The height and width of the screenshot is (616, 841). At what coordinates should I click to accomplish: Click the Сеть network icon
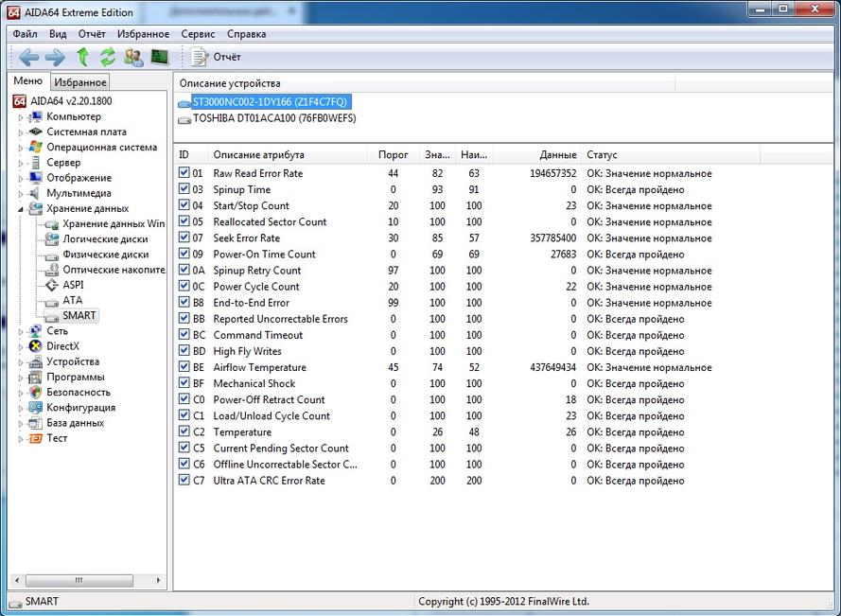coord(36,331)
